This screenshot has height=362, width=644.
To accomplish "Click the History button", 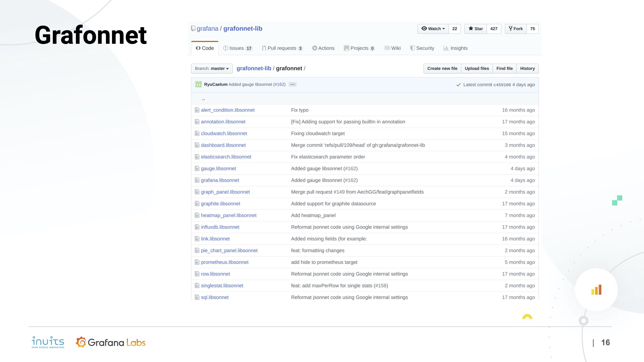I will tap(527, 68).
